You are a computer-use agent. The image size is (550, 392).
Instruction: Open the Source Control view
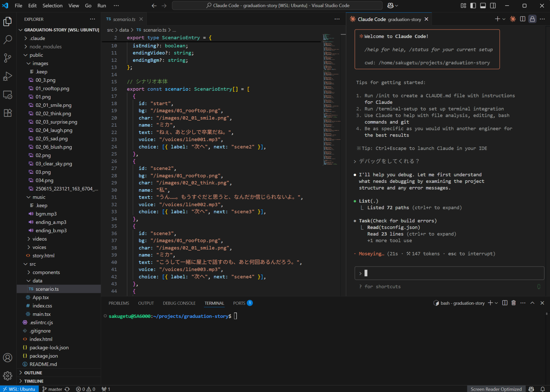click(8, 58)
